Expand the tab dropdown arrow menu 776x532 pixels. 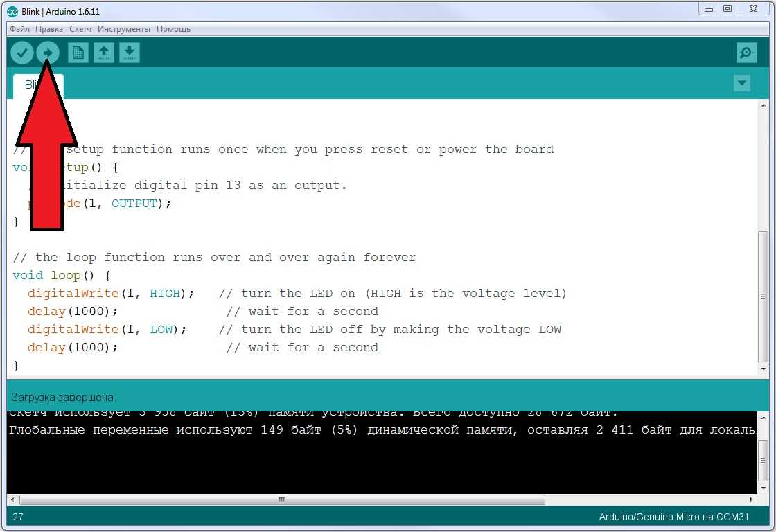point(741,84)
